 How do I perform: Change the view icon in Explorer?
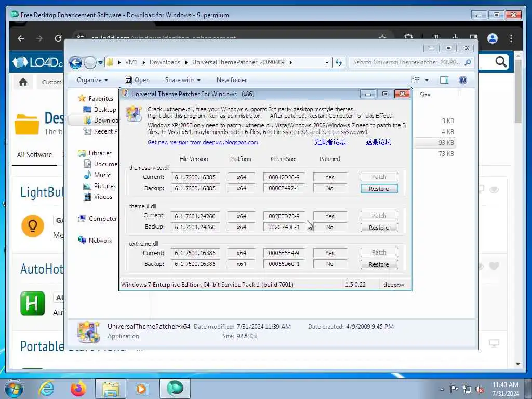415,80
